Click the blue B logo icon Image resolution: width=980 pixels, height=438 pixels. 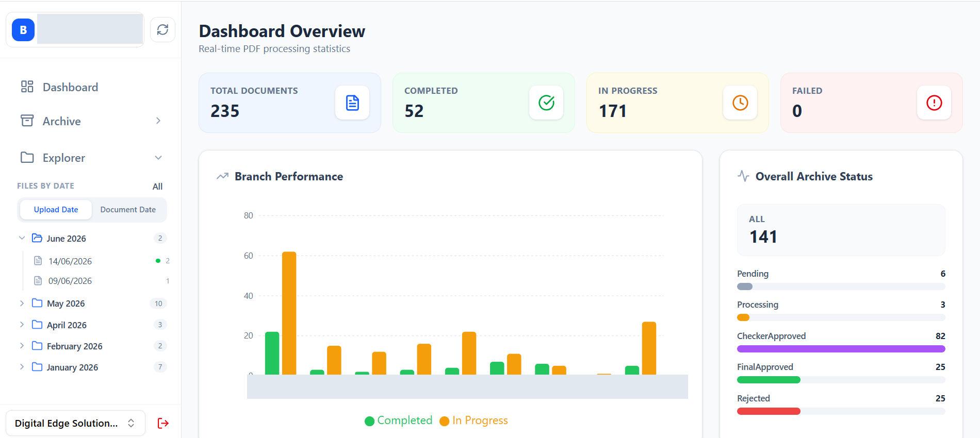click(23, 30)
